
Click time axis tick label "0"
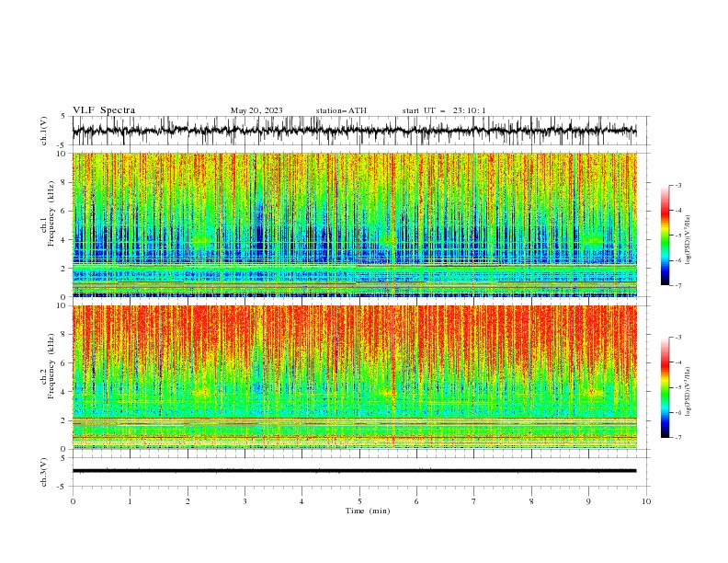[x=73, y=501]
